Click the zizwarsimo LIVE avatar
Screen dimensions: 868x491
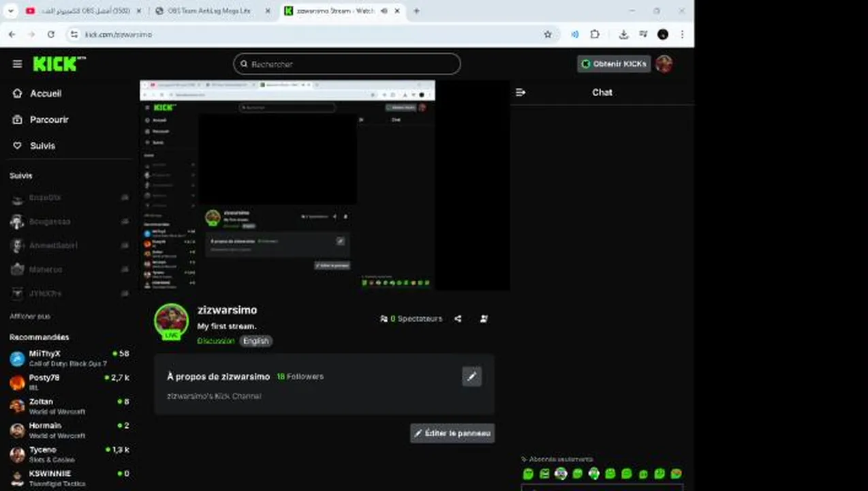(171, 321)
